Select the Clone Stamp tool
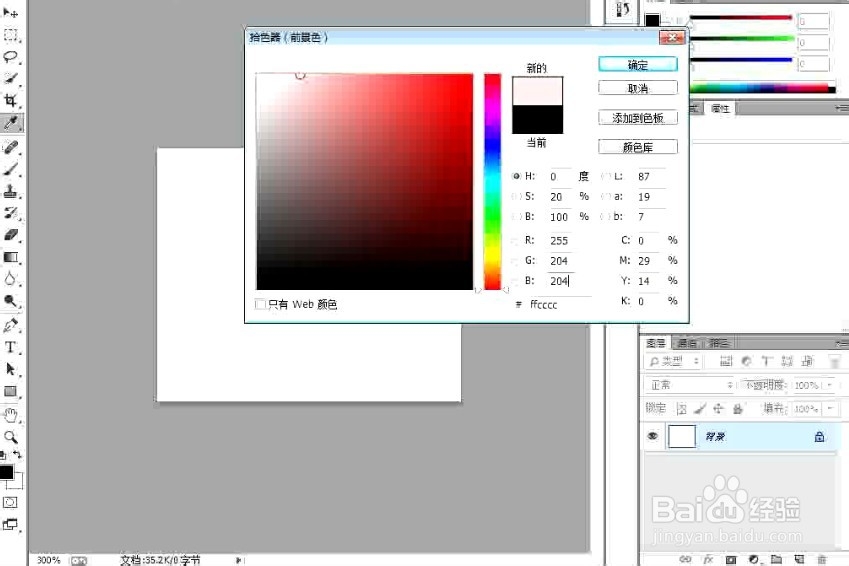This screenshot has width=849, height=566. 10,191
